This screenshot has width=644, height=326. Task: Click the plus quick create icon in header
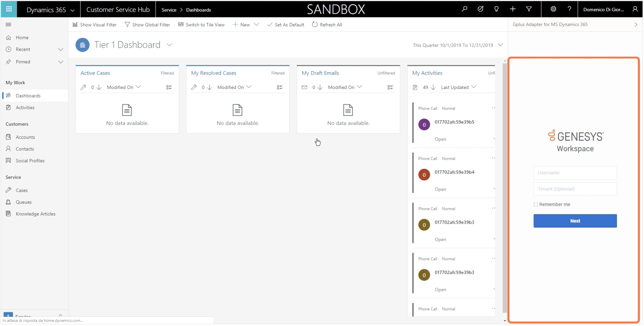click(x=512, y=9)
